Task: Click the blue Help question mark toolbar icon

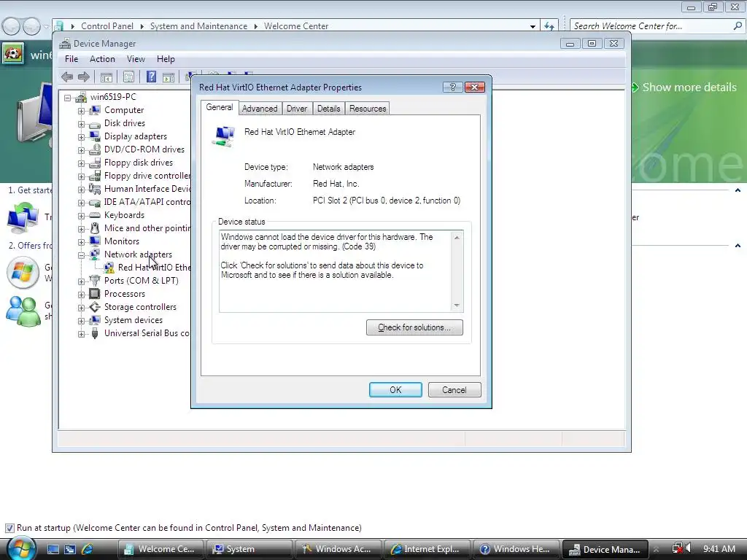Action: click(x=151, y=77)
